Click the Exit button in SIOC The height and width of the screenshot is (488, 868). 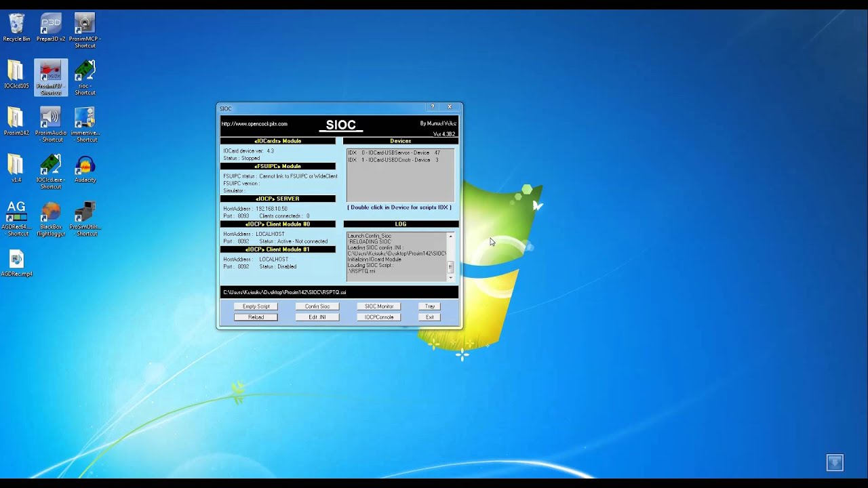430,317
